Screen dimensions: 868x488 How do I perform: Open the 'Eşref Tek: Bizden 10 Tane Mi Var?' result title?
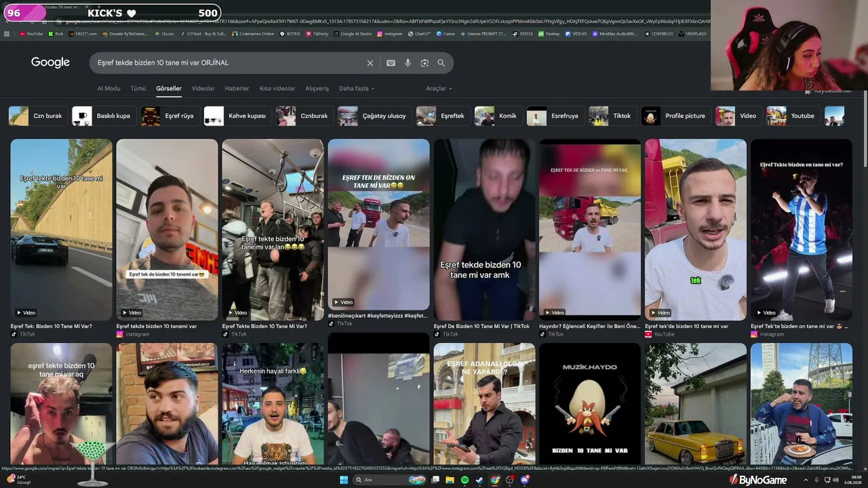pyautogui.click(x=52, y=326)
